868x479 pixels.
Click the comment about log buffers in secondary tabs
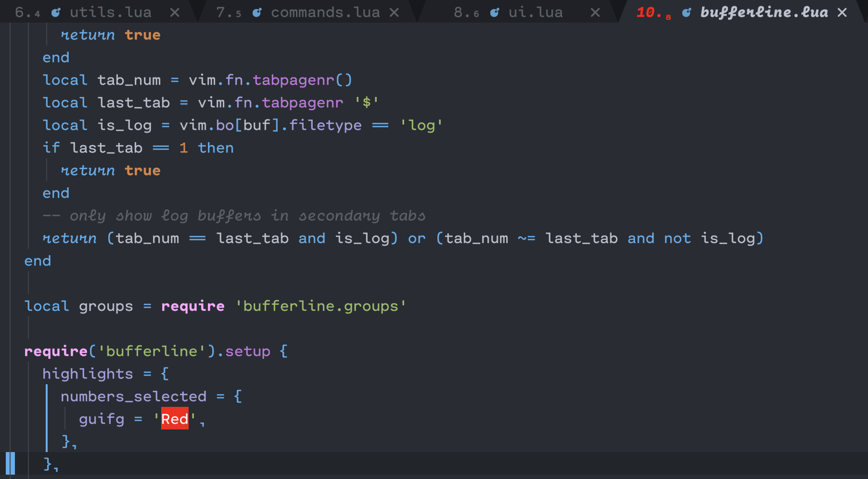tap(233, 215)
